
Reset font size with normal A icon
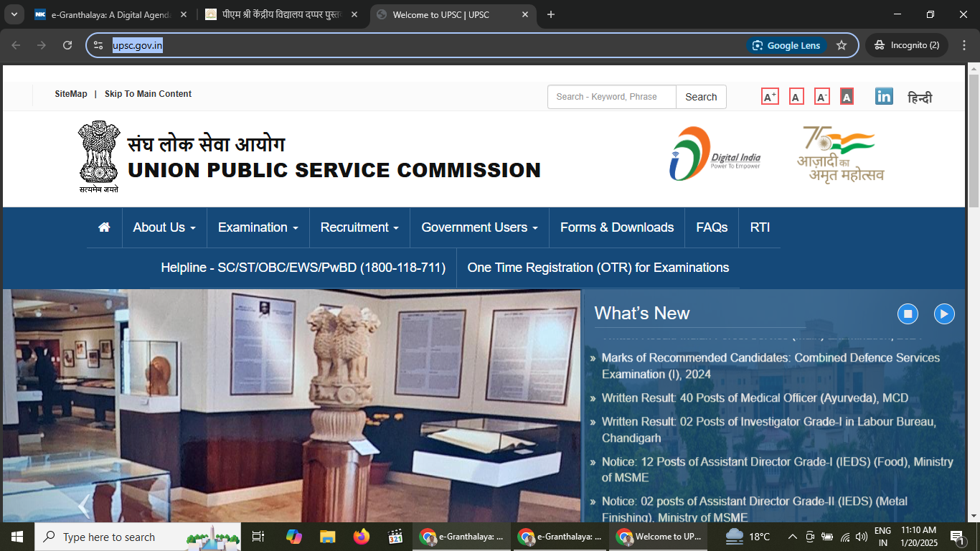click(x=796, y=97)
